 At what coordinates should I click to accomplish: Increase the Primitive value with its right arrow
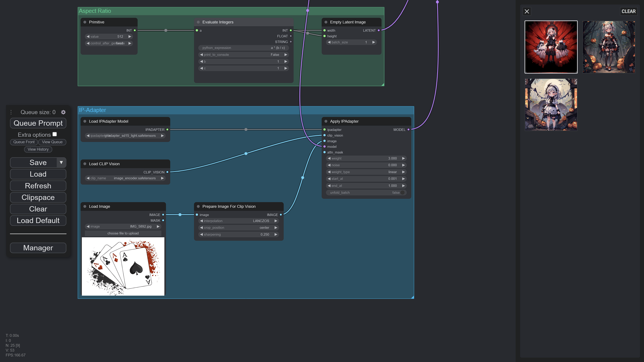click(x=130, y=36)
